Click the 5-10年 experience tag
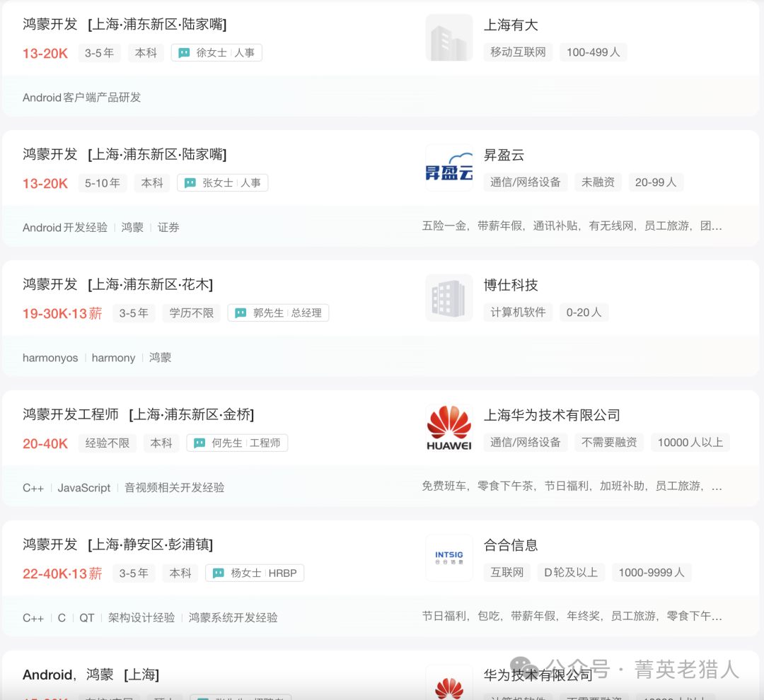 pos(103,182)
